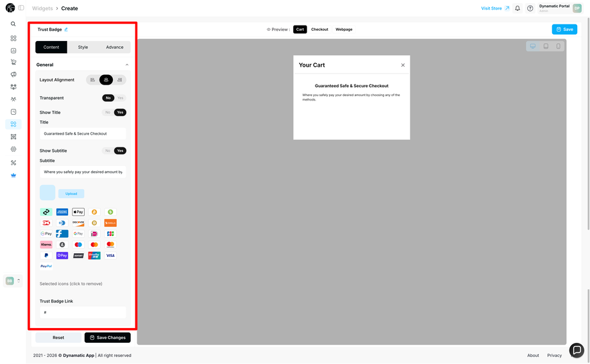The height and width of the screenshot is (364, 590).
Task: Open the chat support bubble
Action: tap(577, 350)
